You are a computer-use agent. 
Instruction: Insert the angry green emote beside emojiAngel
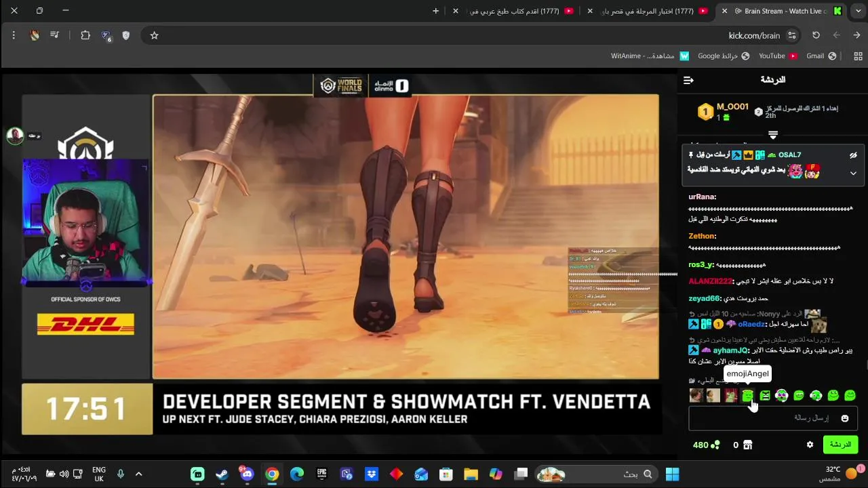pos(765,395)
